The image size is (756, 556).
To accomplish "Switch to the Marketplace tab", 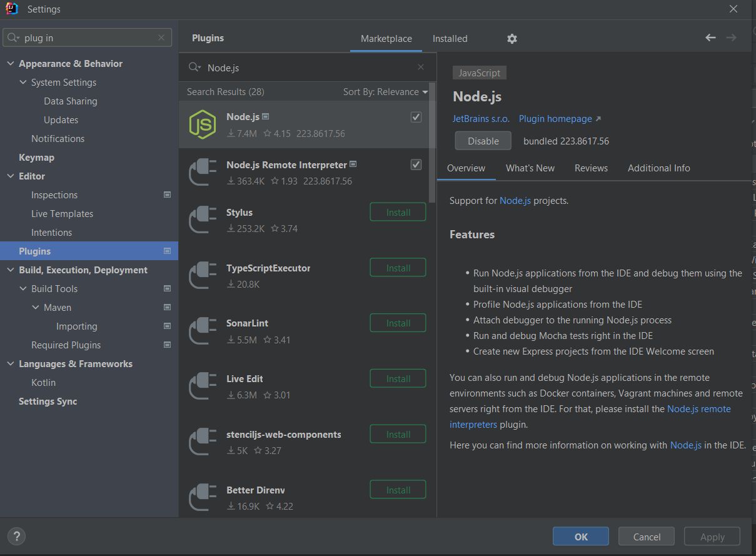I will pos(386,39).
